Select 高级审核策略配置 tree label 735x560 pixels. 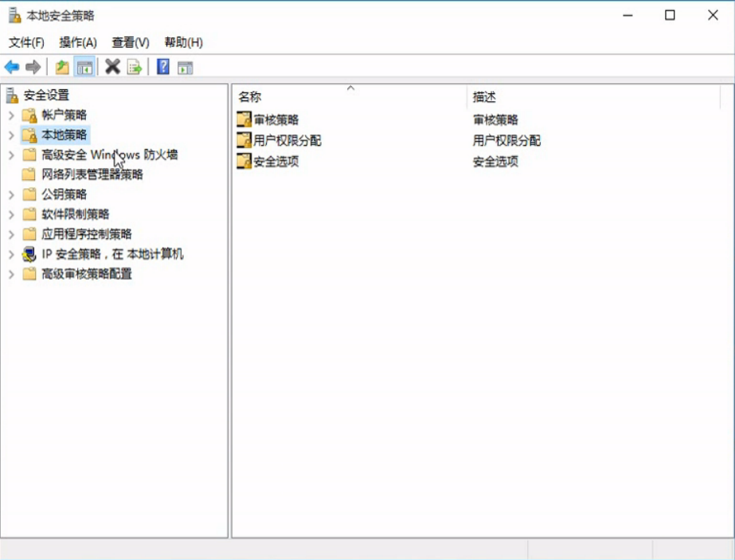pos(86,274)
